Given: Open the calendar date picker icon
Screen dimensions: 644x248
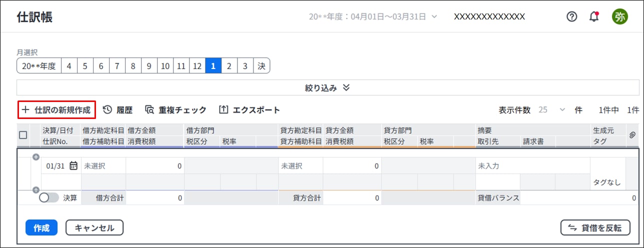Looking at the screenshot, I should (73, 166).
